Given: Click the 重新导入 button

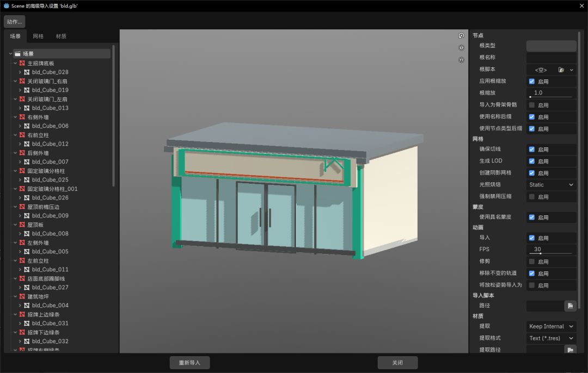Looking at the screenshot, I should pyautogui.click(x=190, y=363).
